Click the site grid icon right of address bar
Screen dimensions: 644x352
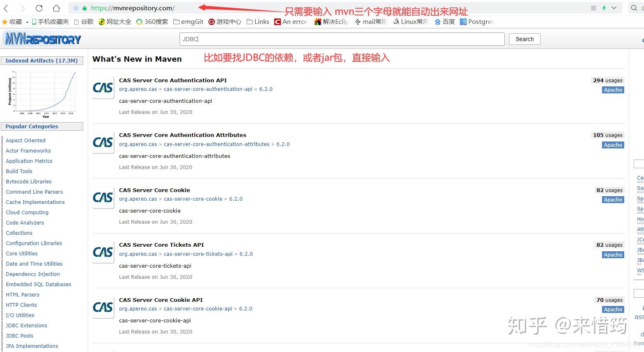[593, 7]
